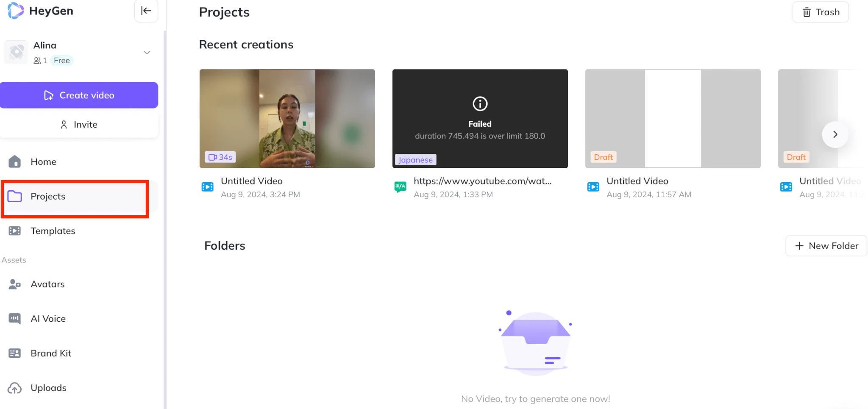
Task: Click the video icon beside the 3:24 PM video
Action: [x=208, y=187]
